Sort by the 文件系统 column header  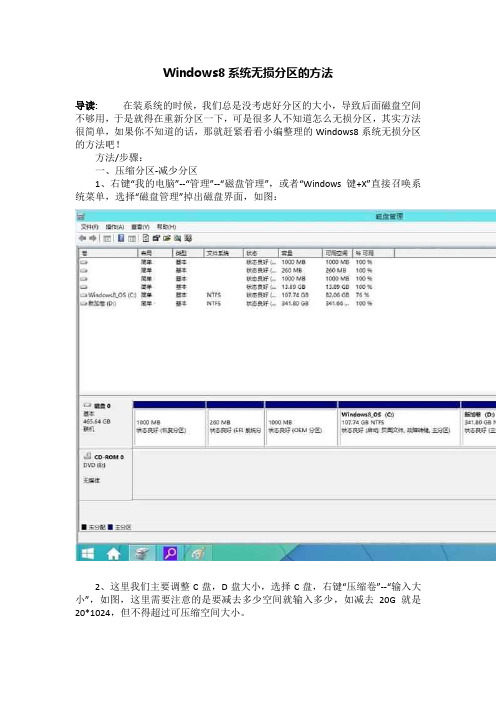[x=223, y=253]
